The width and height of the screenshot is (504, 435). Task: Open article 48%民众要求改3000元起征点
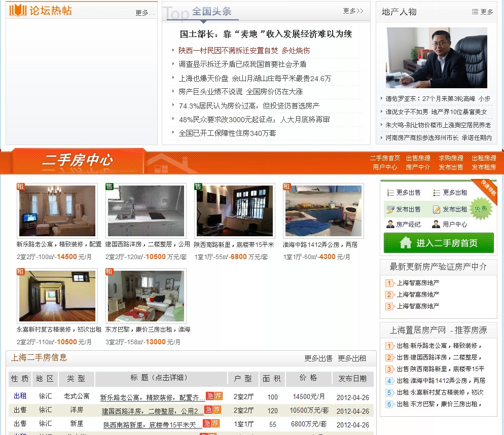pos(254,120)
